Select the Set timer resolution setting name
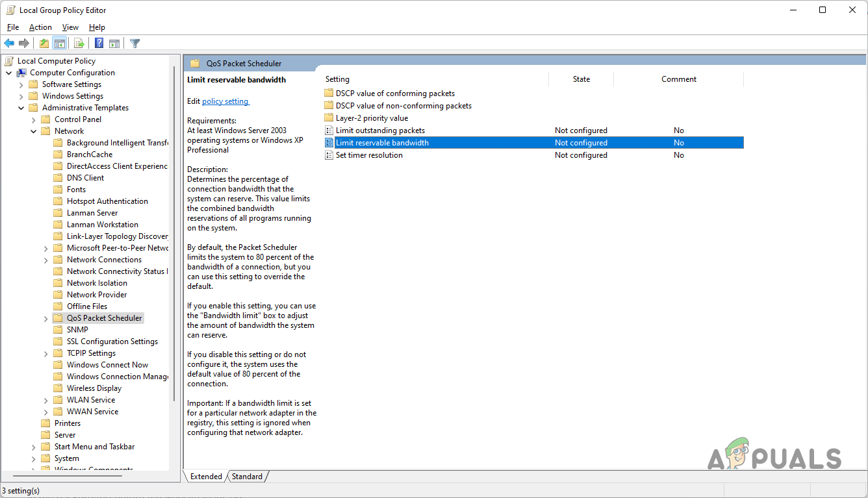Screen dimensions: 868x498 point(369,155)
